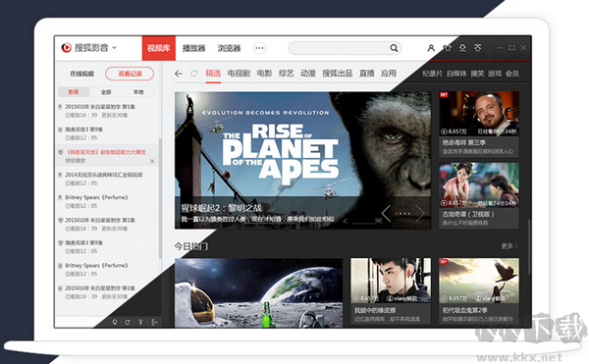Image resolution: width=589 pixels, height=364 pixels.
Task: Click the 猩球崛起2：黎明之战 banner title
Action: point(221,208)
